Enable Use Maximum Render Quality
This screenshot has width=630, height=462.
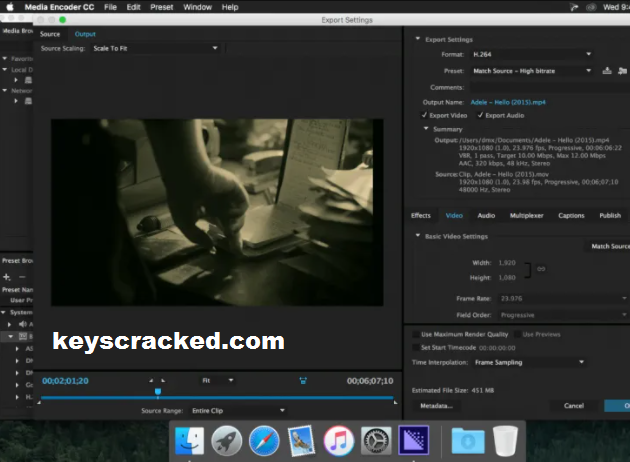(x=416, y=334)
